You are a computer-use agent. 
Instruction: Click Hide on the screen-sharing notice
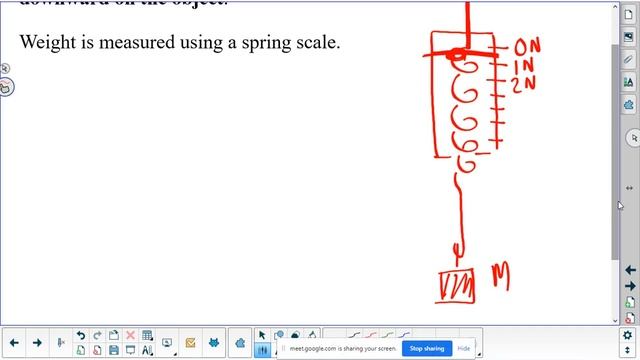tap(464, 349)
